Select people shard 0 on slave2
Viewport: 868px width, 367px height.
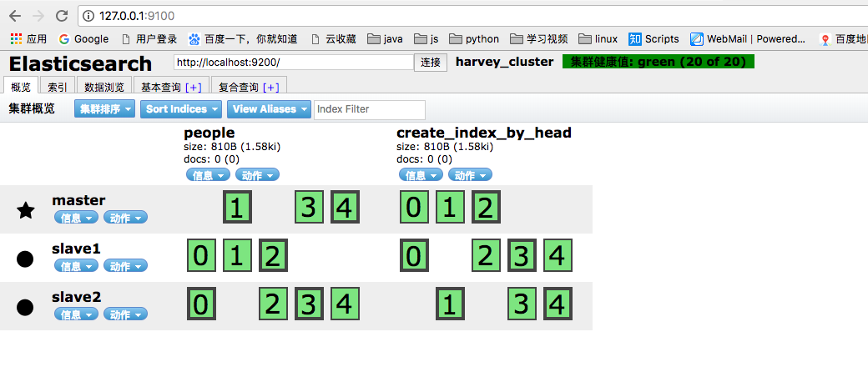click(201, 304)
